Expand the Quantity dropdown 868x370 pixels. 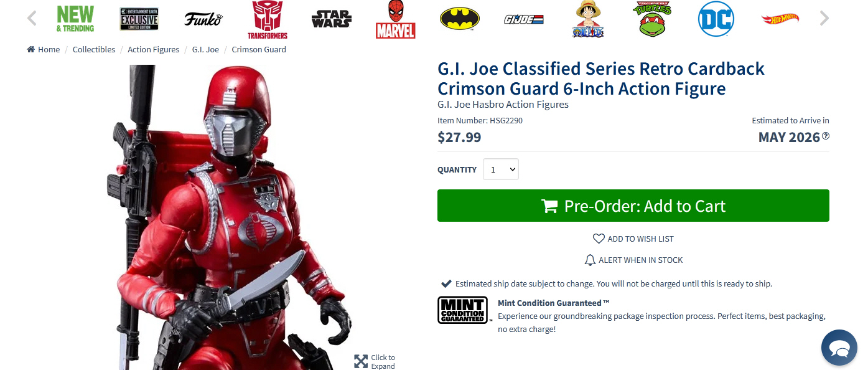click(501, 169)
